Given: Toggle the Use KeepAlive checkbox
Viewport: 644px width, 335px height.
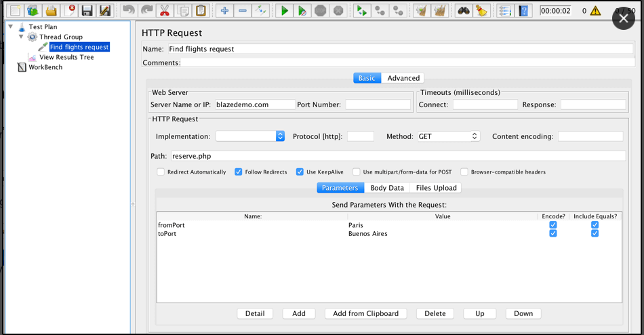Looking at the screenshot, I should [x=300, y=172].
